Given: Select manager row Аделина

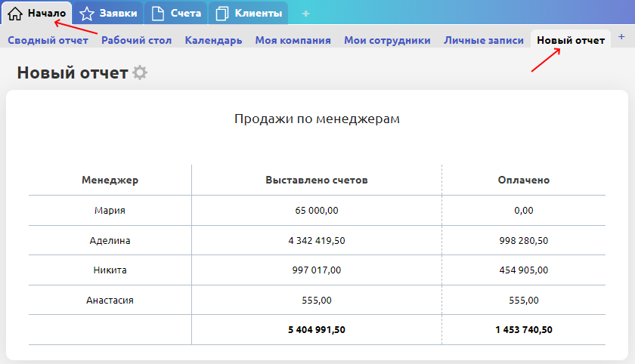Looking at the screenshot, I should [x=110, y=240].
